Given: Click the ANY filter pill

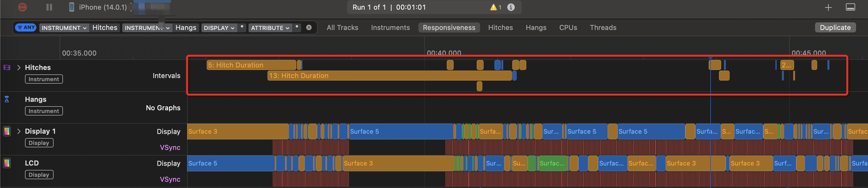Looking at the screenshot, I should (x=26, y=27).
